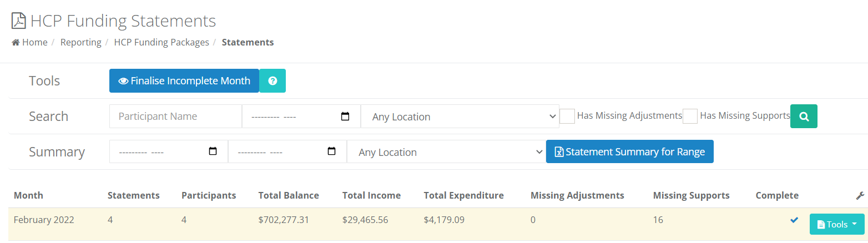Click the PDF file icon beside page title
This screenshot has width=868, height=243.
(x=19, y=21)
